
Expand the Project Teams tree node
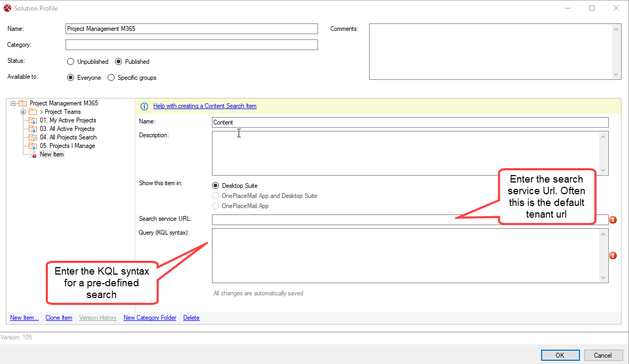23,112
